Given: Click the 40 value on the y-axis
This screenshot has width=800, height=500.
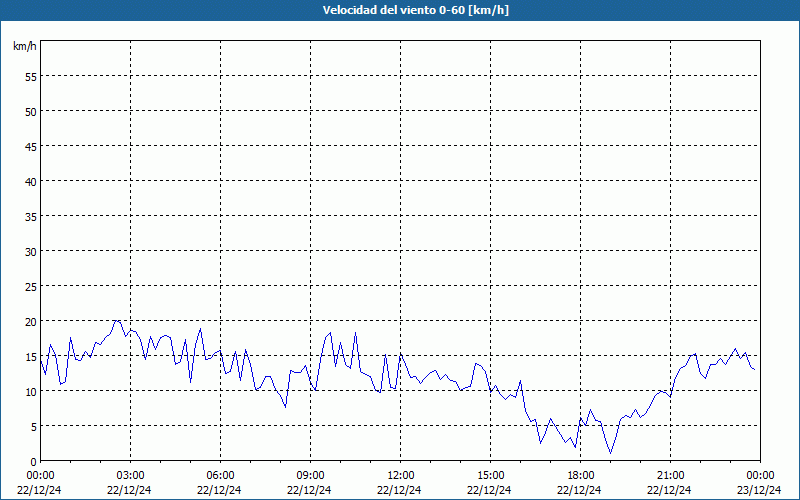Looking at the screenshot, I should pyautogui.click(x=31, y=181).
